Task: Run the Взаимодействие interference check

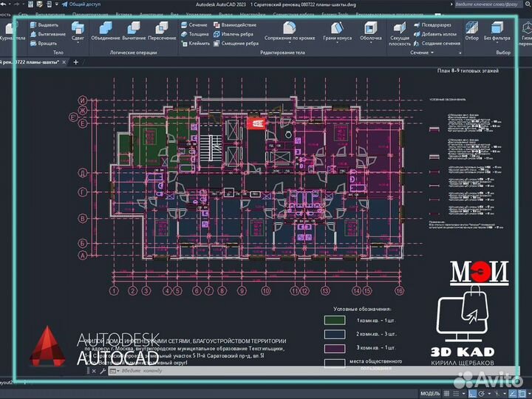Action: [235, 25]
